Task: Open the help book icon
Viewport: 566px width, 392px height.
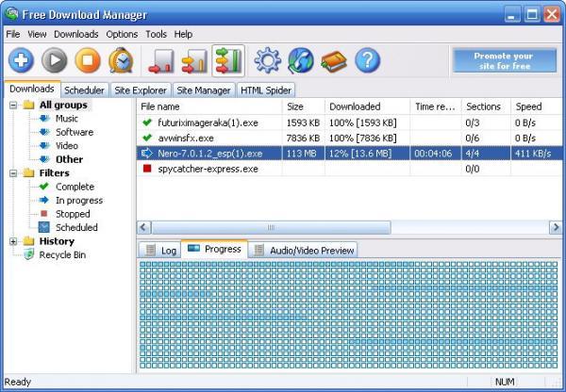Action: pos(334,61)
